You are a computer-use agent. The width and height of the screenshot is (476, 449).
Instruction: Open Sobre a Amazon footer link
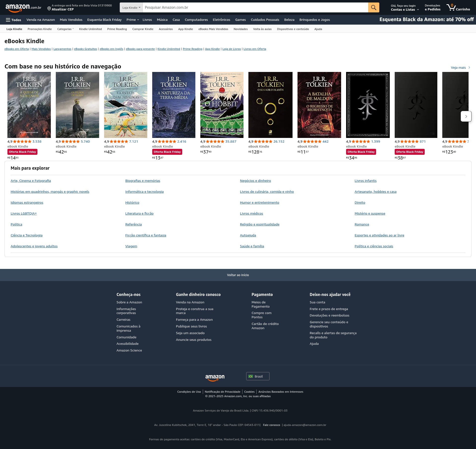[x=129, y=302]
